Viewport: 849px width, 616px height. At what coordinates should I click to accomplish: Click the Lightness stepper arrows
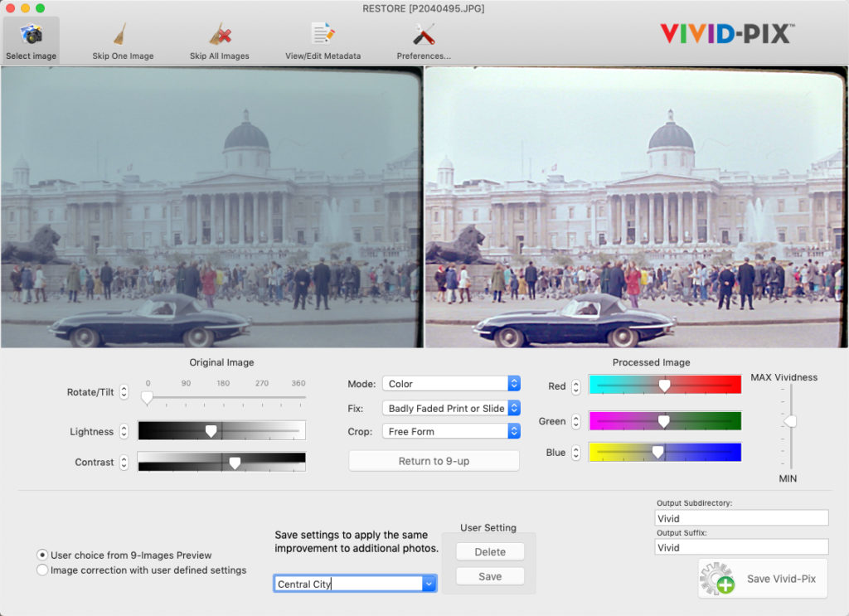pyautogui.click(x=124, y=431)
